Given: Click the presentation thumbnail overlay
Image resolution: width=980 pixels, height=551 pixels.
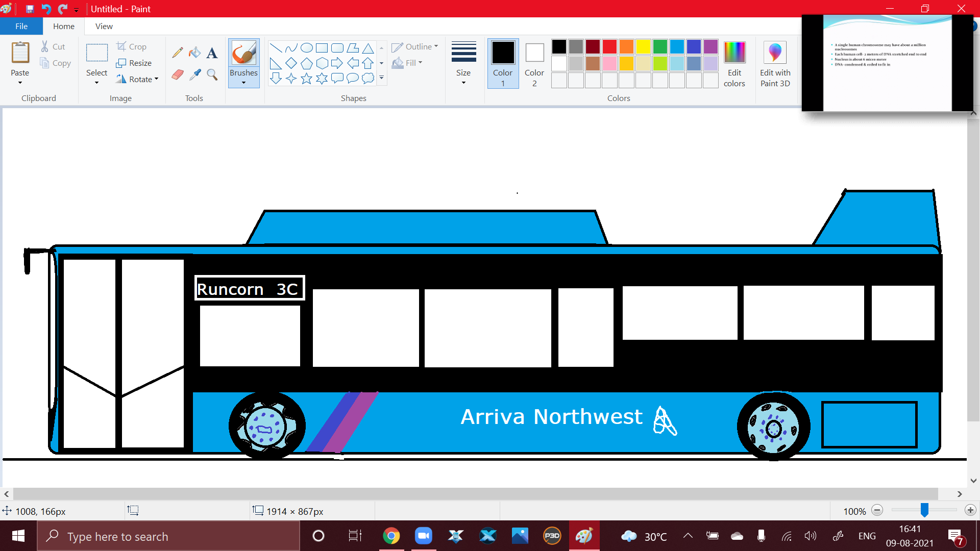Looking at the screenshot, I should pos(887,63).
